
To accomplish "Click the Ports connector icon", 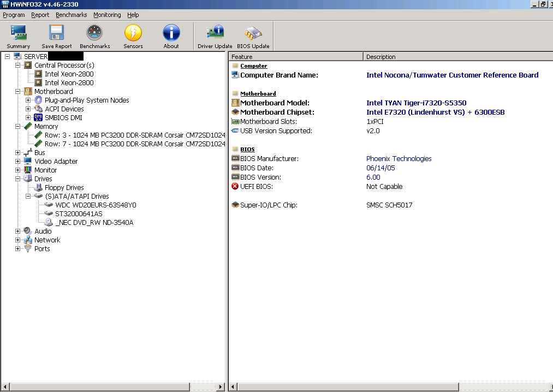I will pos(28,248).
